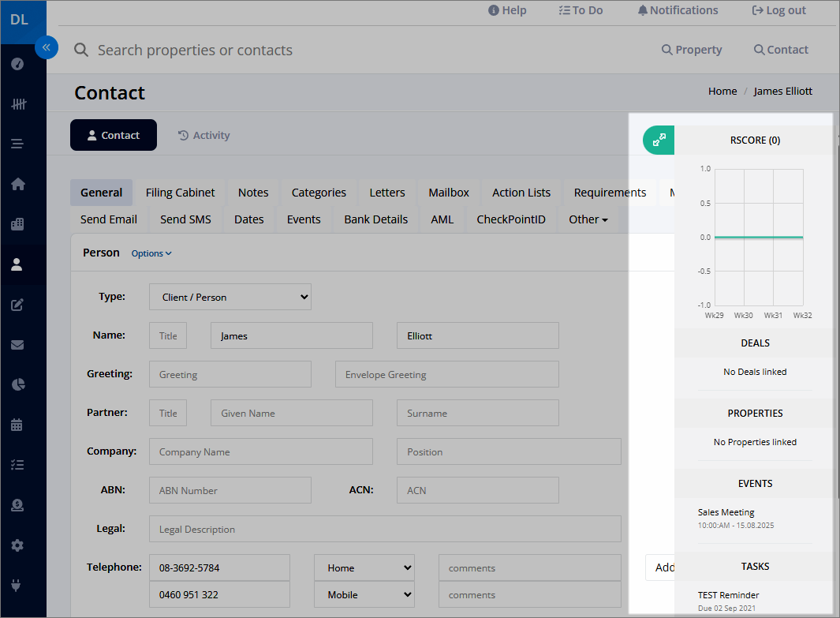Click the Property search button
The image size is (840, 618).
(x=692, y=49)
